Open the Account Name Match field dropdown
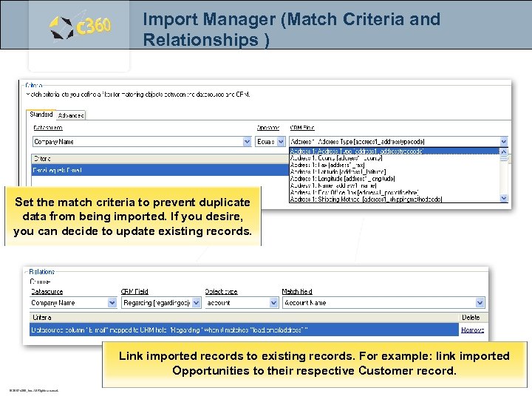The width and height of the screenshot is (532, 399). coord(480,303)
